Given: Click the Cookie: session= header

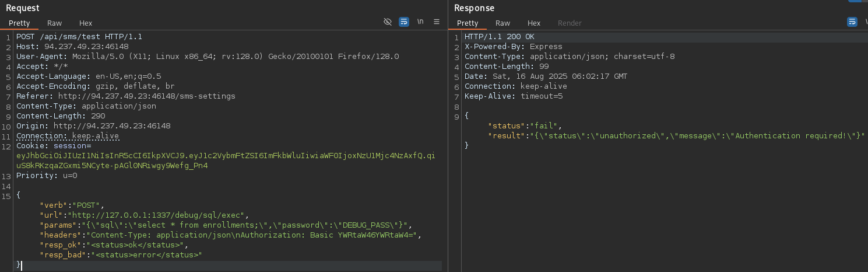Looking at the screenshot, I should [54, 146].
